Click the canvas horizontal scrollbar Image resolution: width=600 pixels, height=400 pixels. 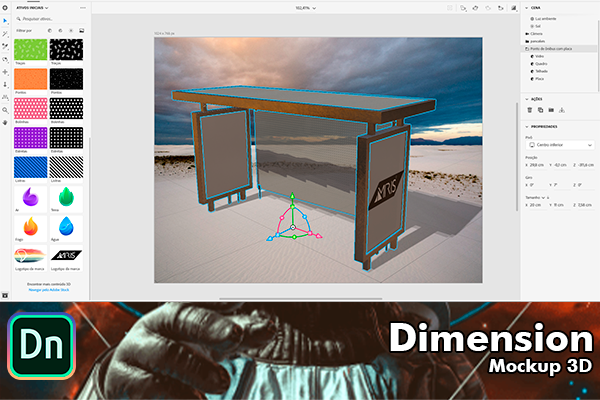point(300,299)
